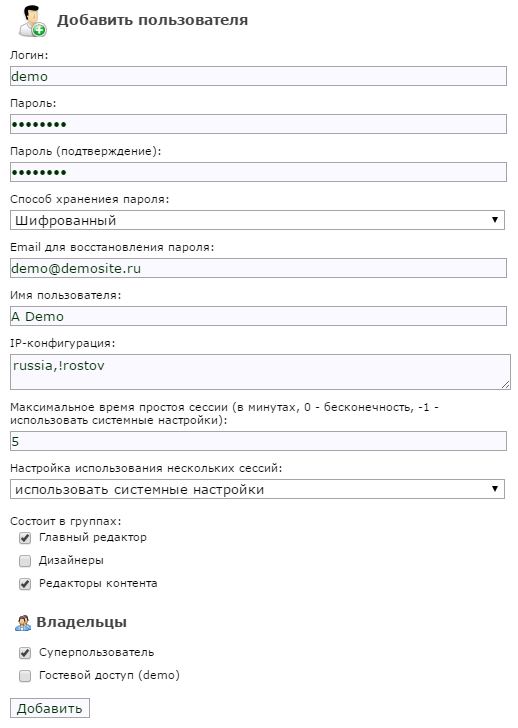Click the Дизайнеры label text
Image resolution: width=518 pixels, height=728 pixels.
(71, 560)
